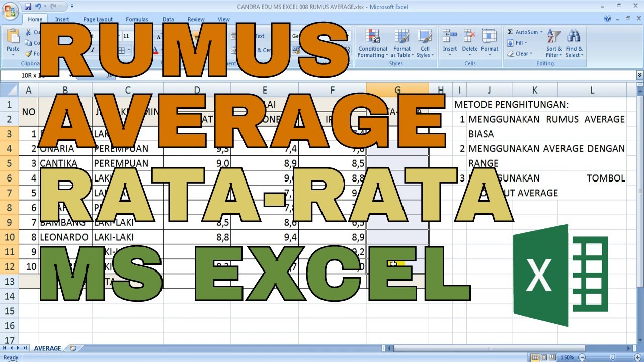Click cell METODE PENGHITUNGAN:
Image resolution: width=644 pixels, height=362 pixels.
511,105
